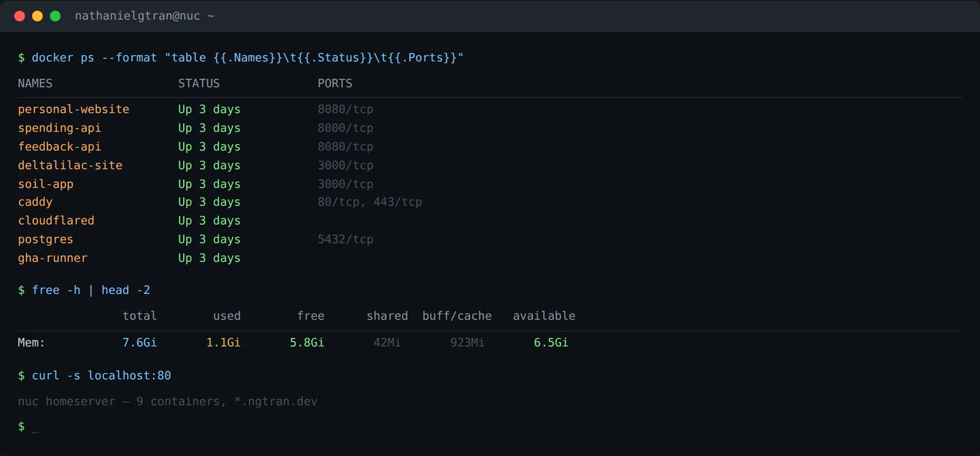Click the 5.8Gi free memory value
Viewport: 980px width, 456px height.
[x=307, y=342]
